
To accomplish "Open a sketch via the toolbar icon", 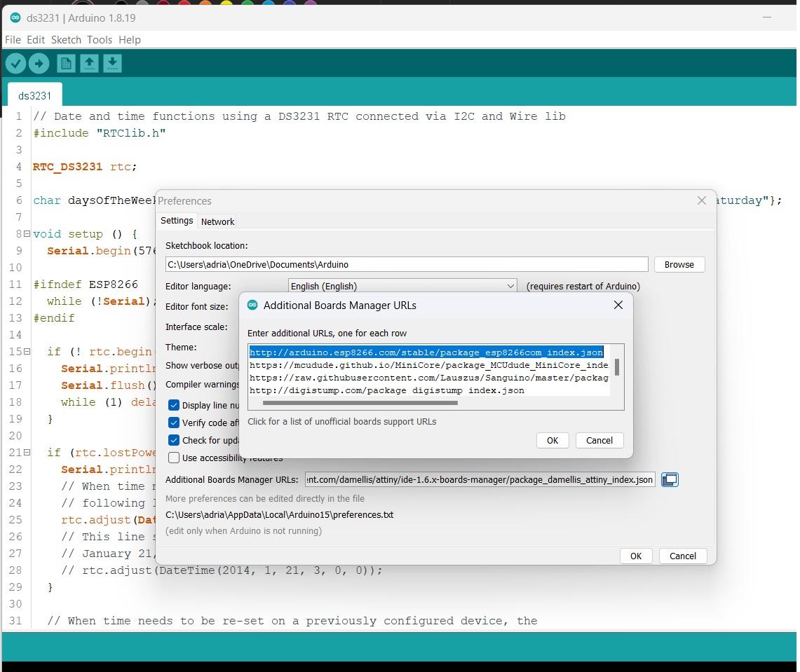I will pos(88,63).
